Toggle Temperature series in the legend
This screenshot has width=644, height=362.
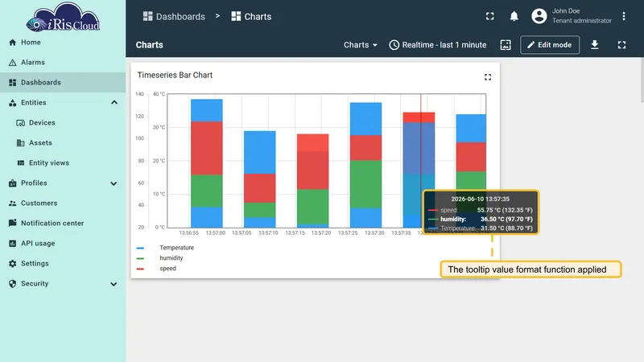176,248
